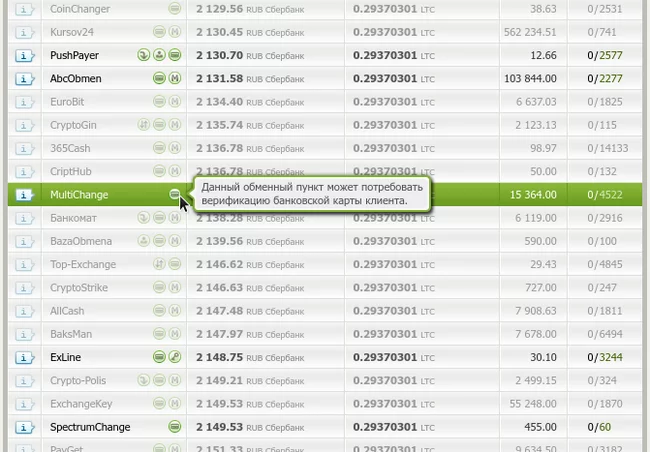Screen dimensions: 650x452
Task: Open AbcObmen reviews count 0/2277
Action: [605, 79]
